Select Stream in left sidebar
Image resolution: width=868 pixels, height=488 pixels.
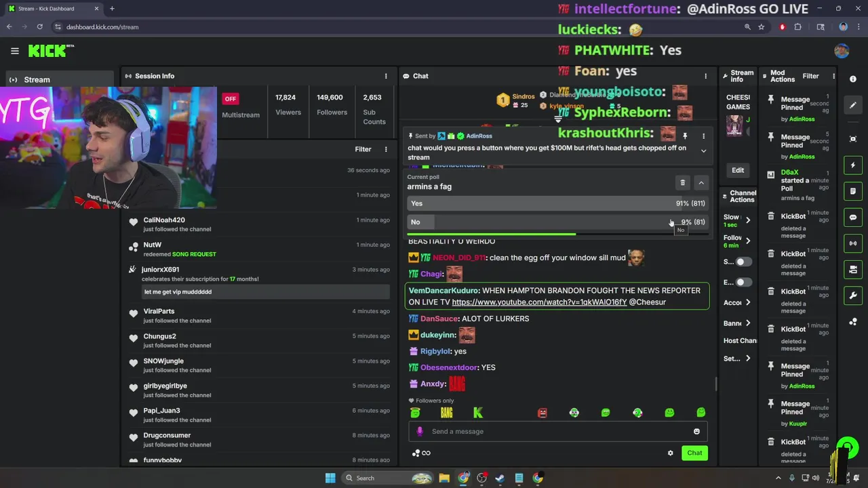click(60, 79)
